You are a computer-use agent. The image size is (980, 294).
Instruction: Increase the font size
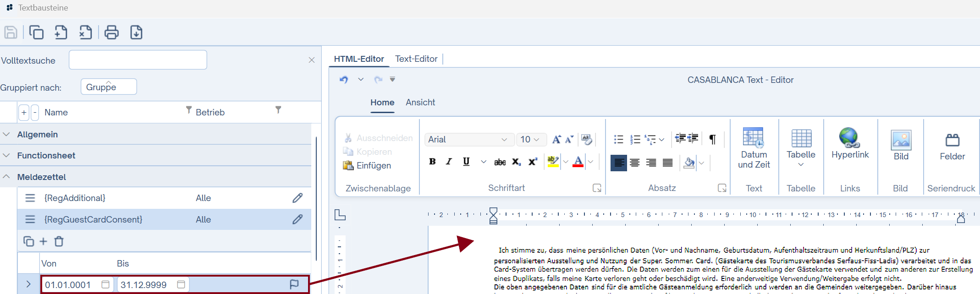tap(556, 139)
